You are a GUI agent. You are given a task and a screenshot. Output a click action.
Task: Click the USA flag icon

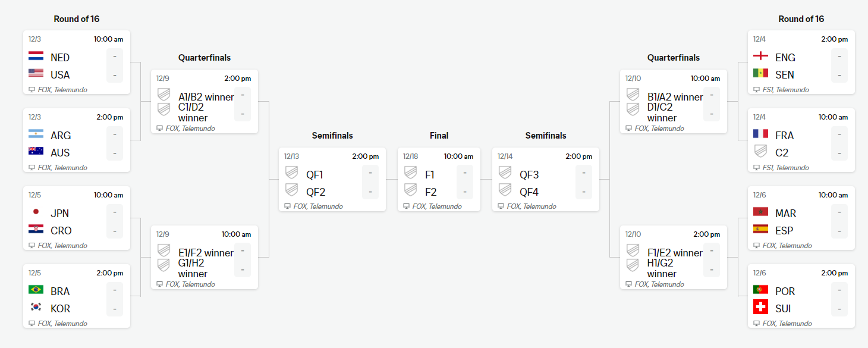click(x=36, y=74)
